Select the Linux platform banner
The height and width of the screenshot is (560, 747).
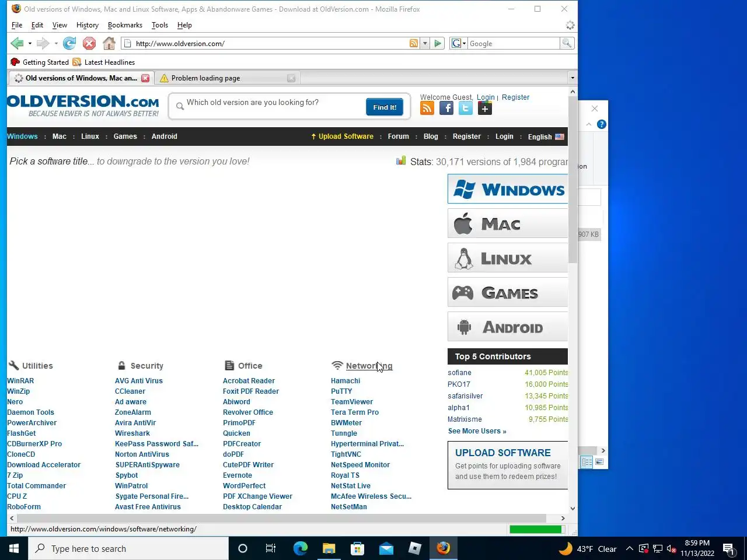508,258
